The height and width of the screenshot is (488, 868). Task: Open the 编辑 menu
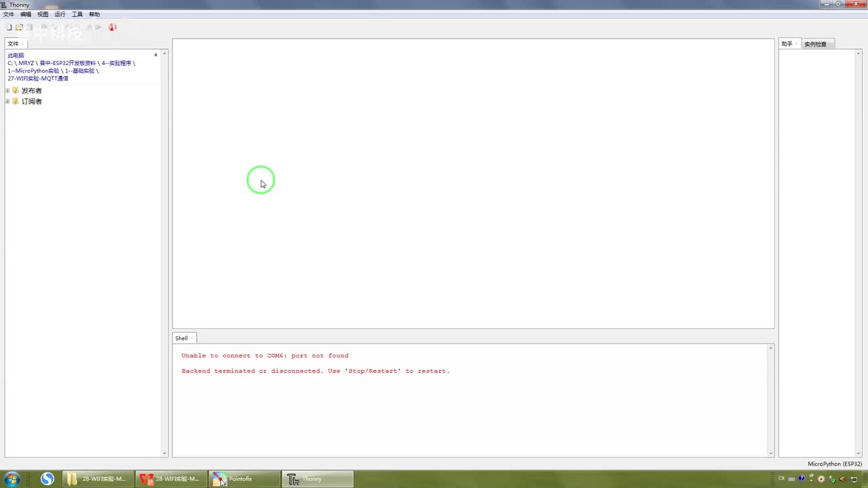pyautogui.click(x=26, y=14)
